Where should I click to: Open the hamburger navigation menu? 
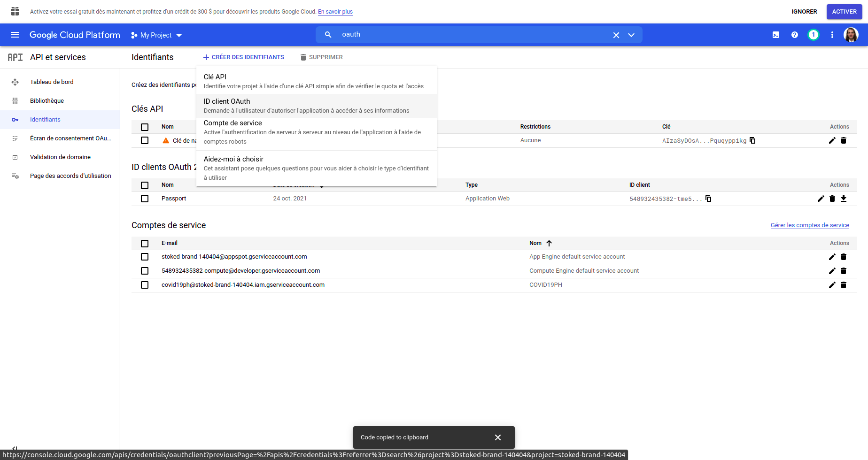click(x=15, y=35)
